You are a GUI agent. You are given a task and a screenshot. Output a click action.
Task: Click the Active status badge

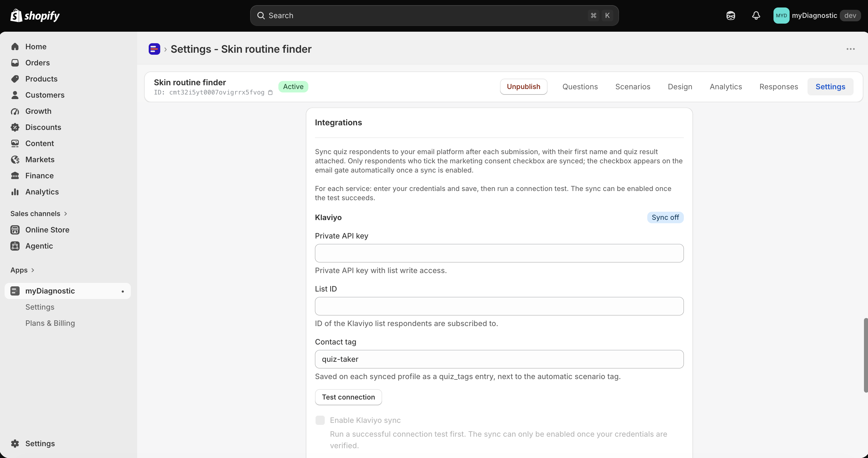tap(293, 87)
